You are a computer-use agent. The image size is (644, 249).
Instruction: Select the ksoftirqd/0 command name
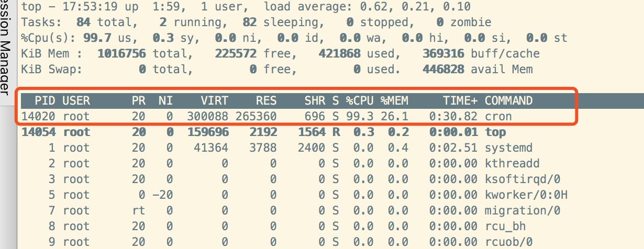click(523, 179)
